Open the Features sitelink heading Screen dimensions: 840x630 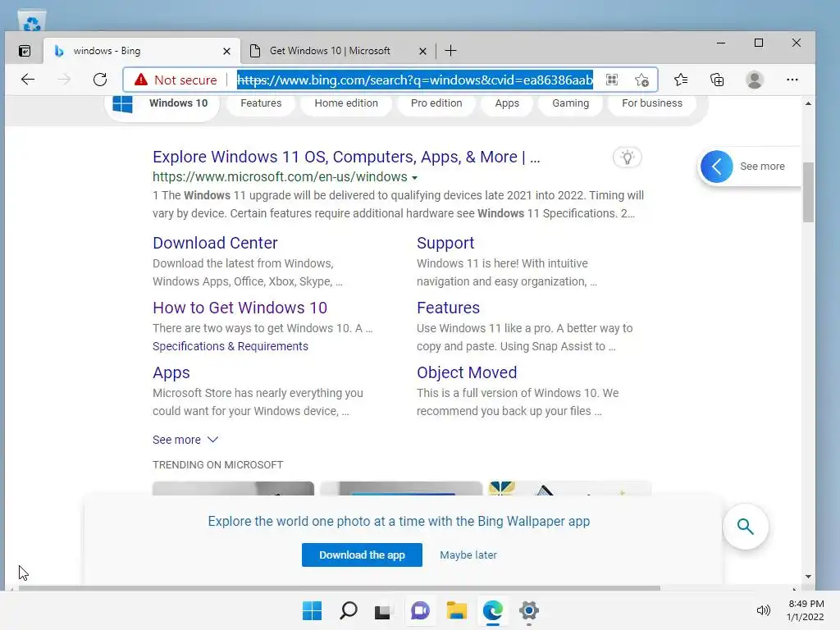click(448, 308)
